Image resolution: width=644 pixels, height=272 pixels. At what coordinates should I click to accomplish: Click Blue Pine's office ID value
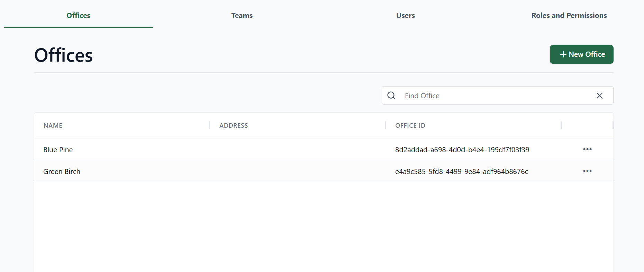pyautogui.click(x=462, y=150)
